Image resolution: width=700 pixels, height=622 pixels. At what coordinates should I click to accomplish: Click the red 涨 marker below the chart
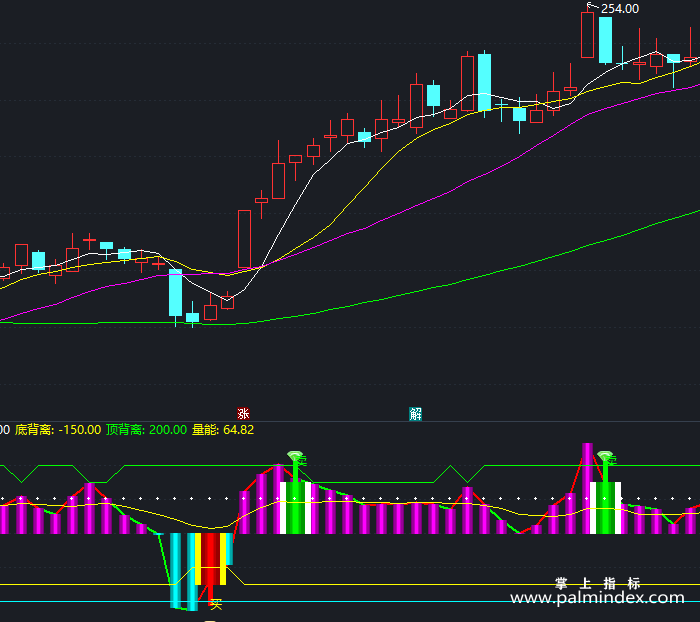[243, 414]
